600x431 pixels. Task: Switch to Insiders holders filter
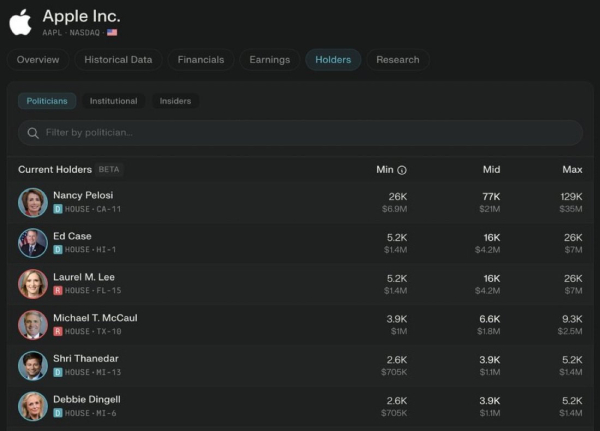point(176,101)
